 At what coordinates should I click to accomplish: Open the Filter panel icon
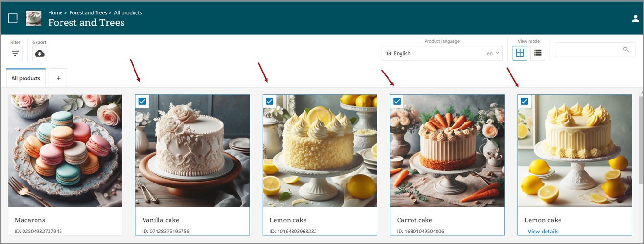15,53
